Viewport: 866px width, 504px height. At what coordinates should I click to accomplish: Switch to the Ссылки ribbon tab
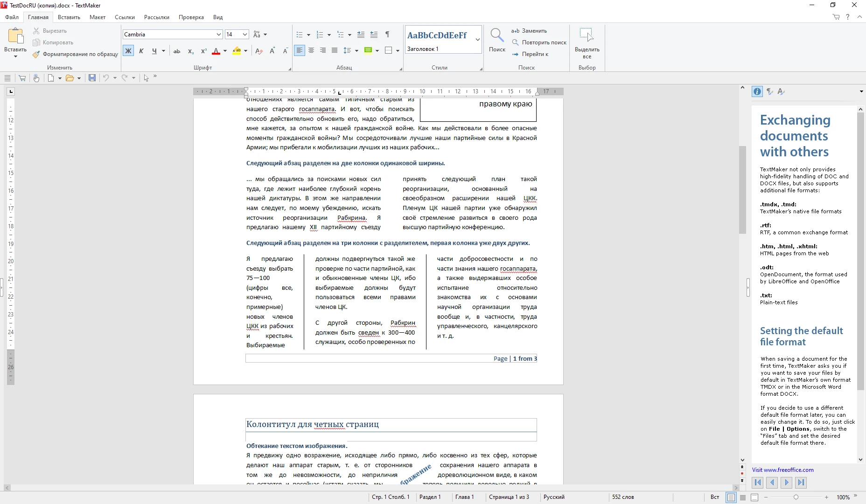tap(125, 17)
